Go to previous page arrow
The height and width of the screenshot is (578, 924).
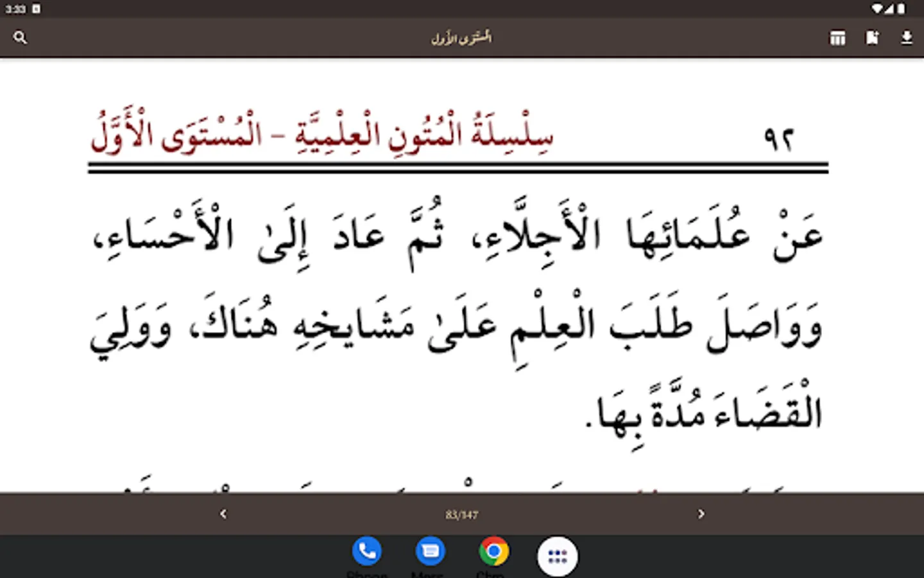coord(223,514)
